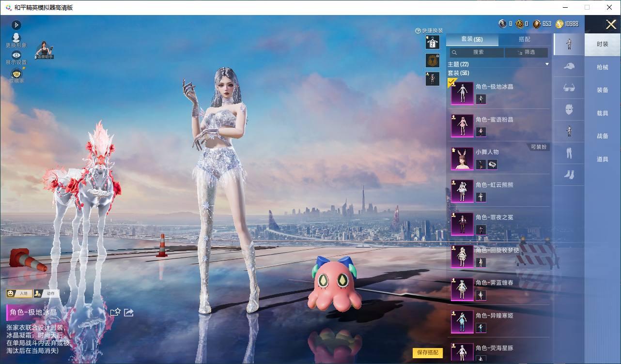Click the locked gold outfit slot icon
This screenshot has height=364, width=621.
point(433,61)
